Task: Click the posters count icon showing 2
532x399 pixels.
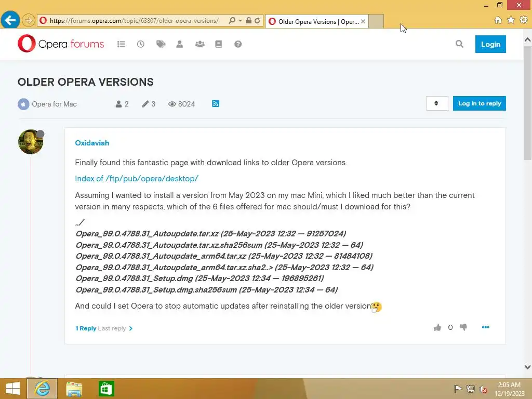Action: click(118, 104)
